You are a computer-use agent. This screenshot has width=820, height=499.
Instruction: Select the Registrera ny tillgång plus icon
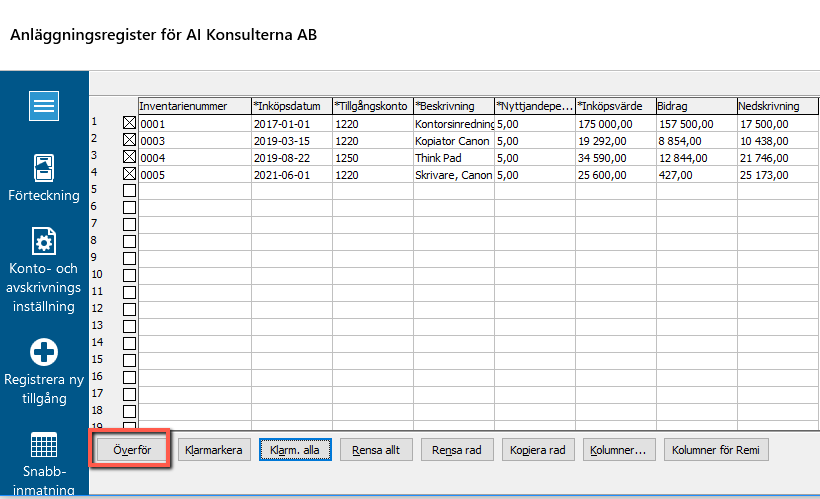click(44, 352)
